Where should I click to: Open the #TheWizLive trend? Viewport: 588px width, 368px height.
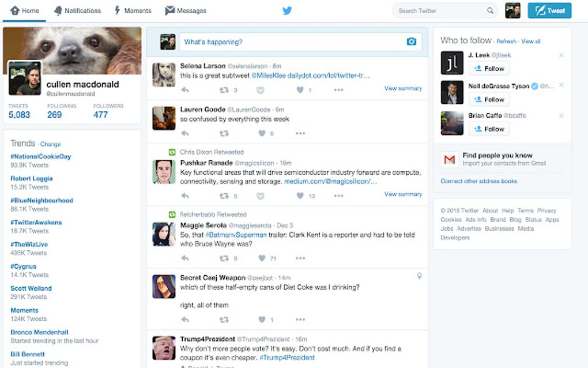[x=29, y=244]
